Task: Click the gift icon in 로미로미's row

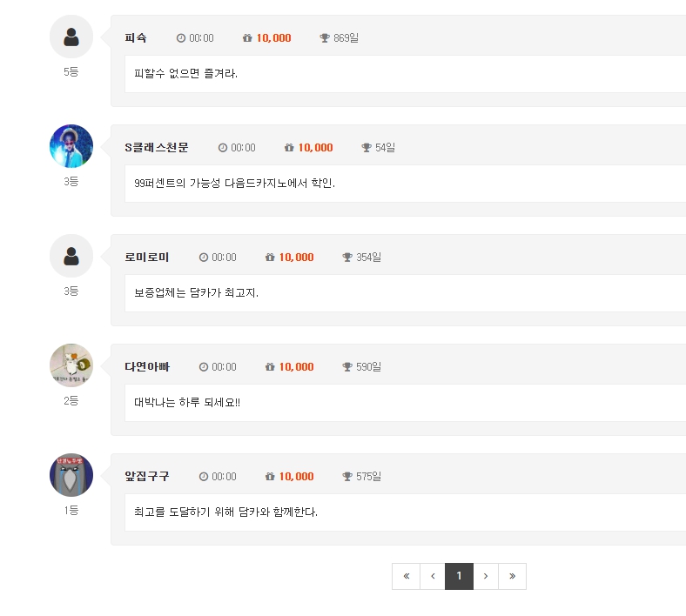Action: pyautogui.click(x=270, y=258)
